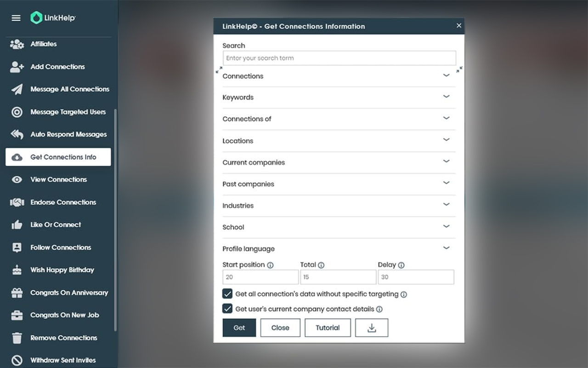The image size is (588, 368).
Task: Click the Message Targeted Users target icon
Action: [x=17, y=112]
